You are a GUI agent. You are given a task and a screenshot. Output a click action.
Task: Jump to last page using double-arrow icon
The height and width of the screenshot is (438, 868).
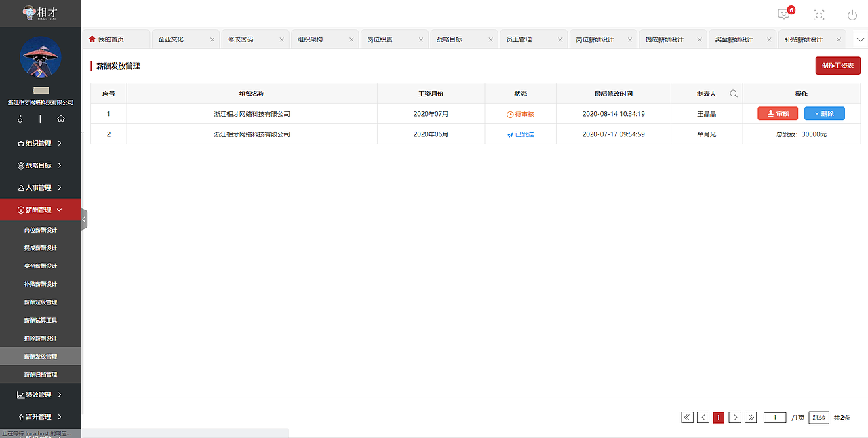751,417
